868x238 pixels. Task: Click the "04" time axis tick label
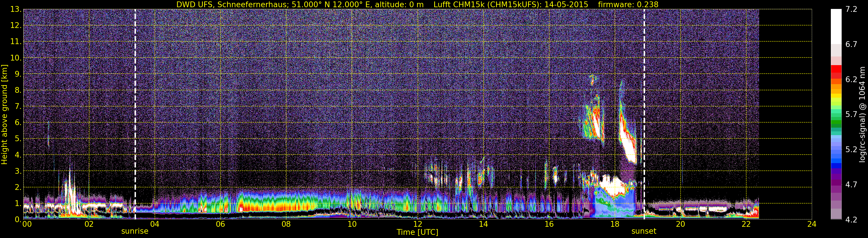pyautogui.click(x=154, y=224)
